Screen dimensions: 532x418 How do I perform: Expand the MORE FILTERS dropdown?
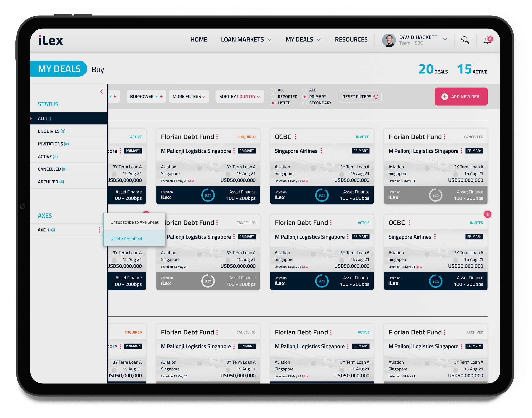coord(189,97)
